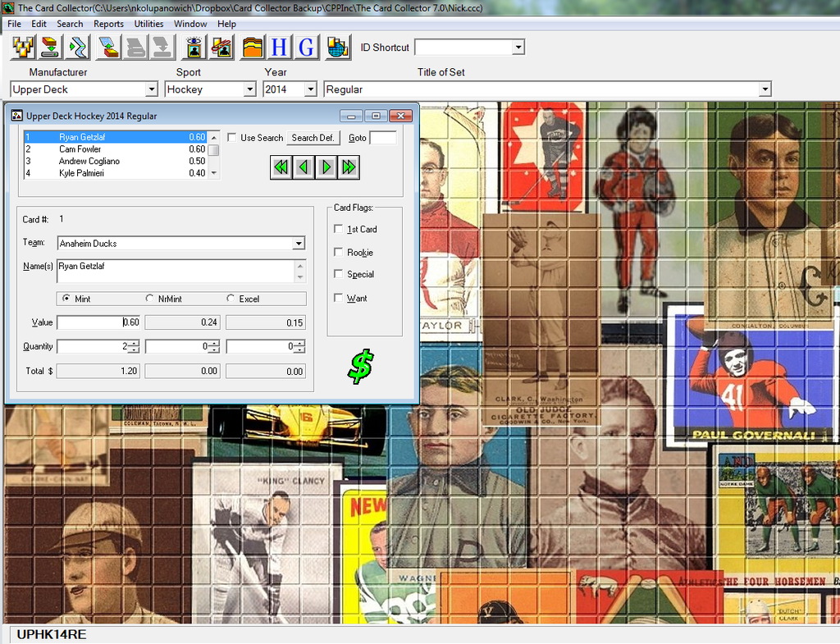Click the green dollar sign icon
Viewport: 840px width, 644px height.
pos(361,367)
